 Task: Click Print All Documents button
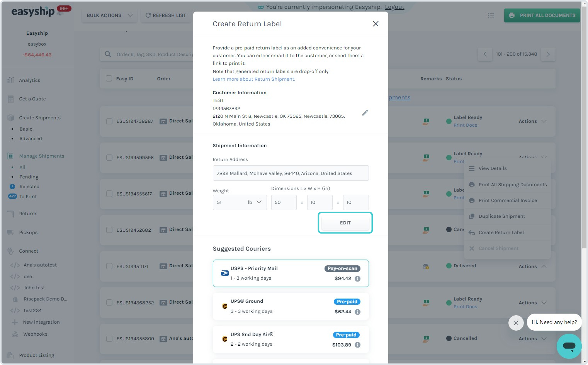[x=542, y=15]
